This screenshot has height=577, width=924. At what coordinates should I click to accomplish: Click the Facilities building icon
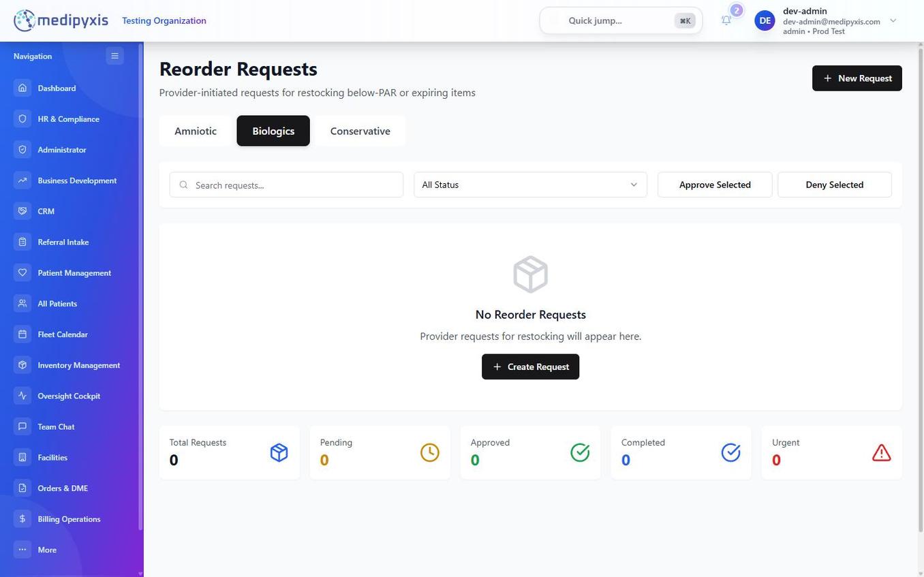click(22, 457)
